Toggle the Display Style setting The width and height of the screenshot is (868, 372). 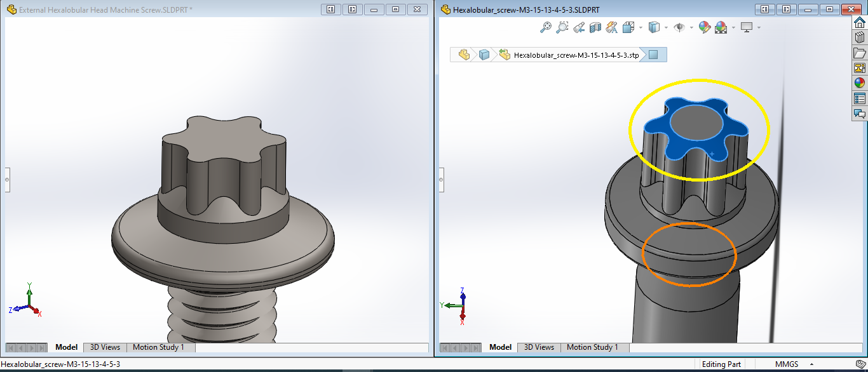click(x=655, y=27)
